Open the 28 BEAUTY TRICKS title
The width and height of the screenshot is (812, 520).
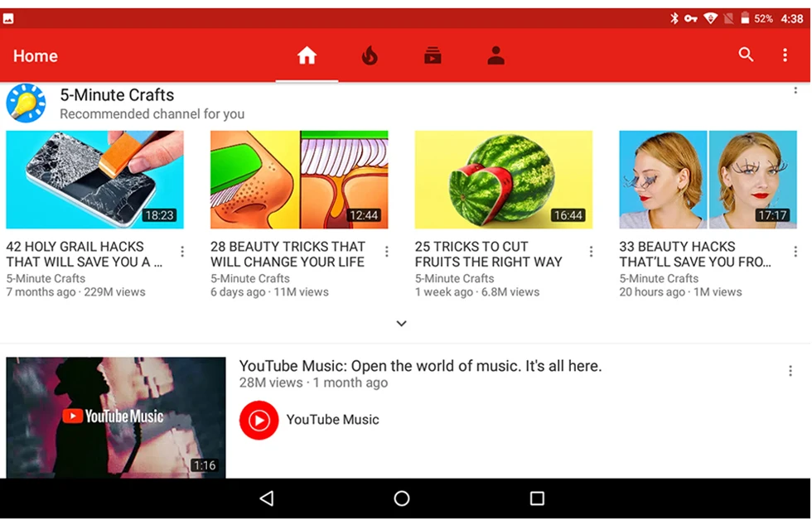[288, 254]
